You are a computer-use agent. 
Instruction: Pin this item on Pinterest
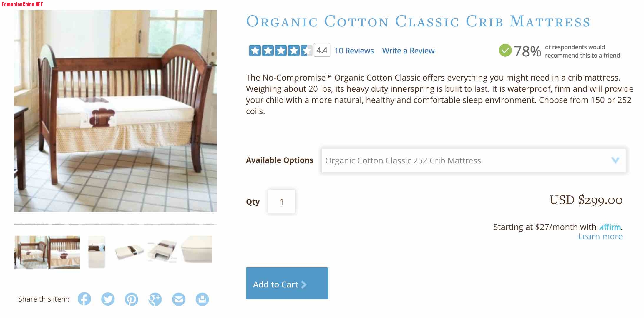click(131, 299)
